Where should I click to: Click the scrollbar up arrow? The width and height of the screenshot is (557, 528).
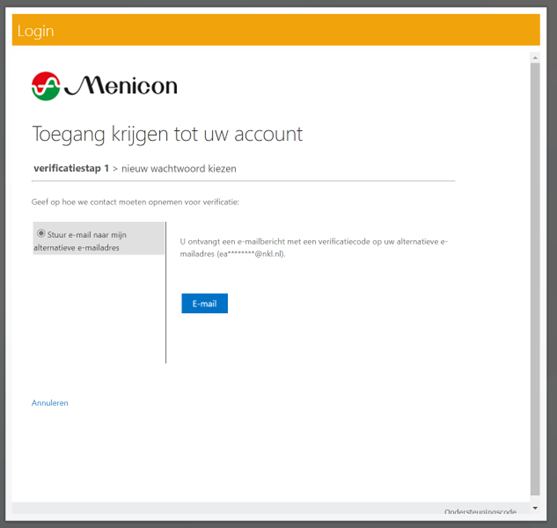click(535, 58)
